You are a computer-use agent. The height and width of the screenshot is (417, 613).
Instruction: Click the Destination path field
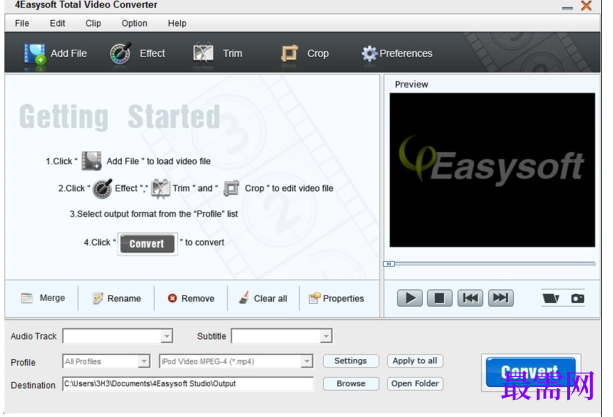click(x=188, y=384)
